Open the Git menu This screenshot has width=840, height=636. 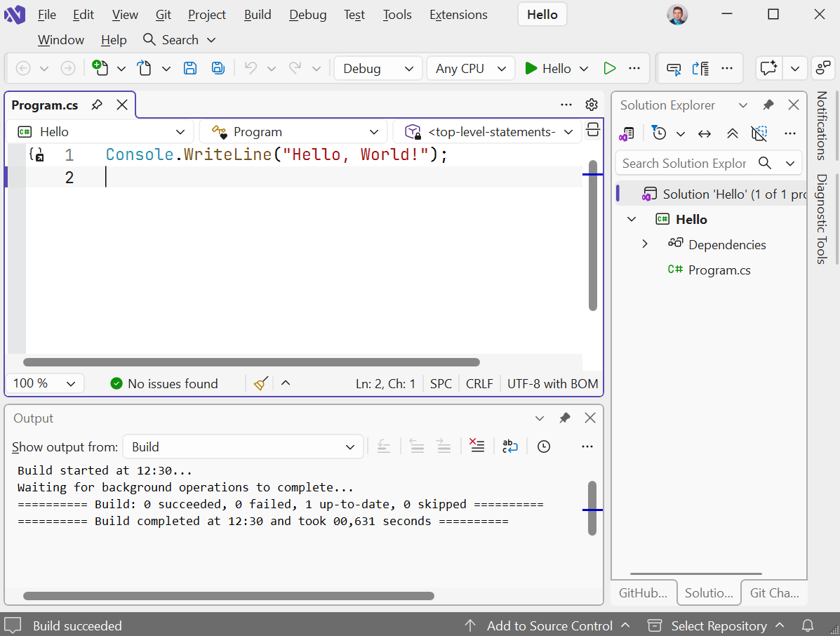[164, 15]
